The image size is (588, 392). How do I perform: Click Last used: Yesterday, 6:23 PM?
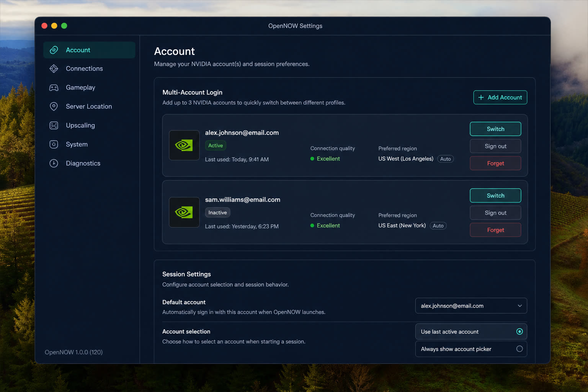242,227
